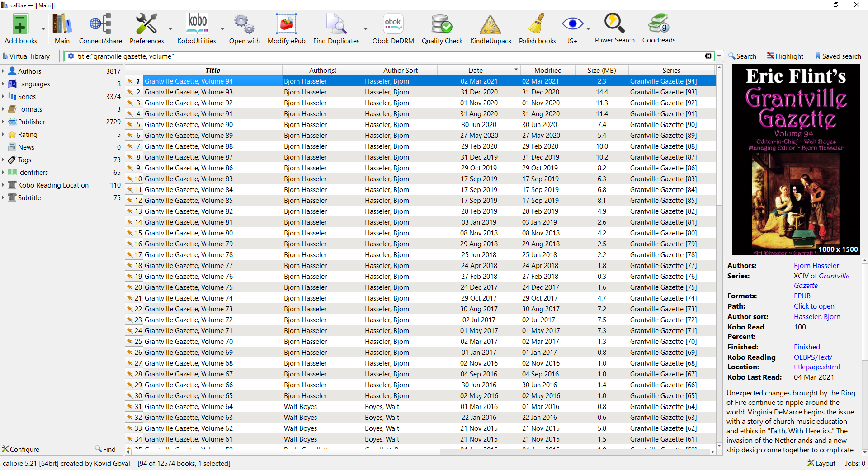Expand the Authors category
This screenshot has height=470, width=868.
(3, 71)
